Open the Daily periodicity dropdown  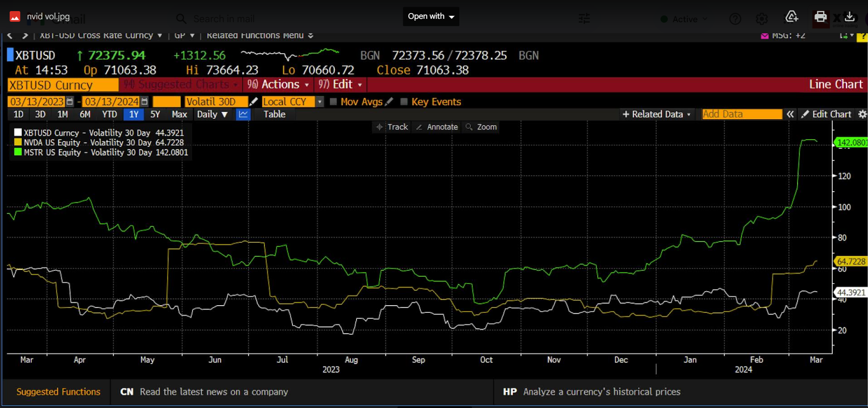pos(212,114)
